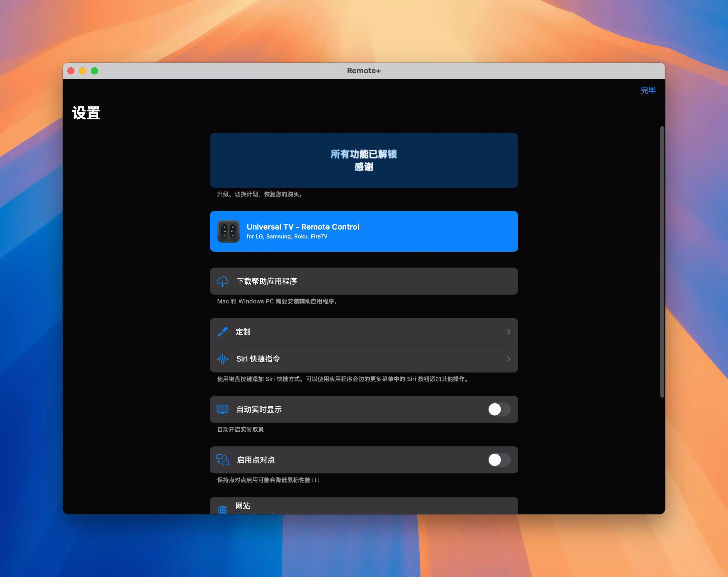Click the eyedropper icon beside 定制
This screenshot has width=728, height=577.
[222, 332]
